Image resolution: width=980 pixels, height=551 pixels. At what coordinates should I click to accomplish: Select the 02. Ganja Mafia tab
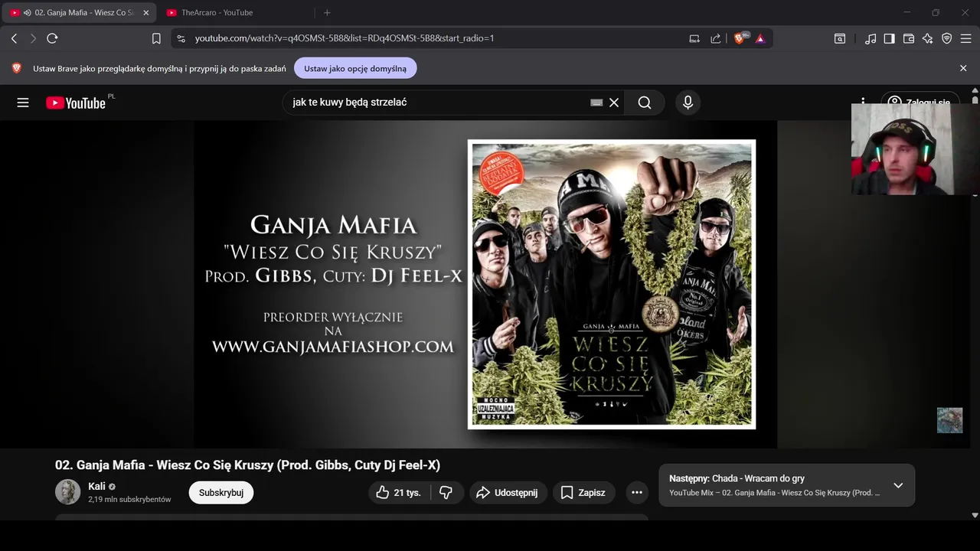(80, 13)
